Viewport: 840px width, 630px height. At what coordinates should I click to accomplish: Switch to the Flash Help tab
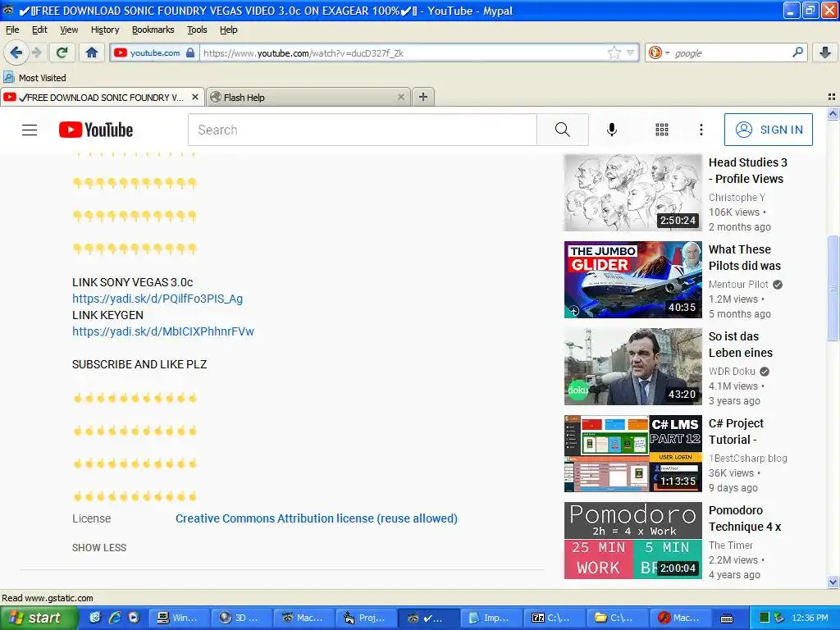coord(308,97)
